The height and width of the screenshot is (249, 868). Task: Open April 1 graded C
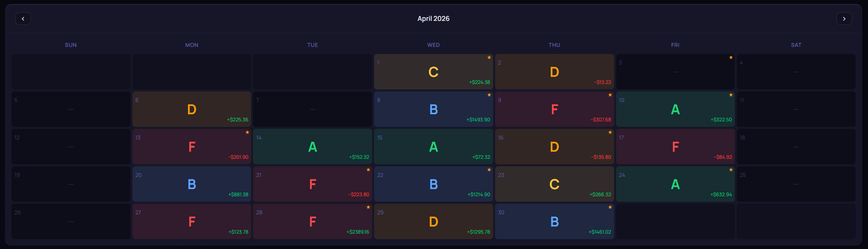(x=434, y=72)
